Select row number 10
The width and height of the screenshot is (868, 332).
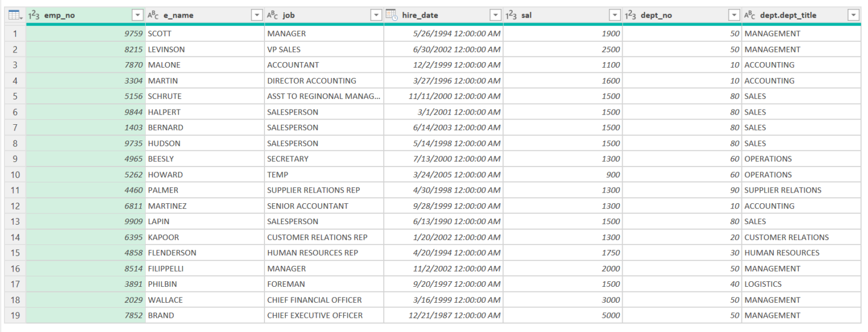pos(15,174)
